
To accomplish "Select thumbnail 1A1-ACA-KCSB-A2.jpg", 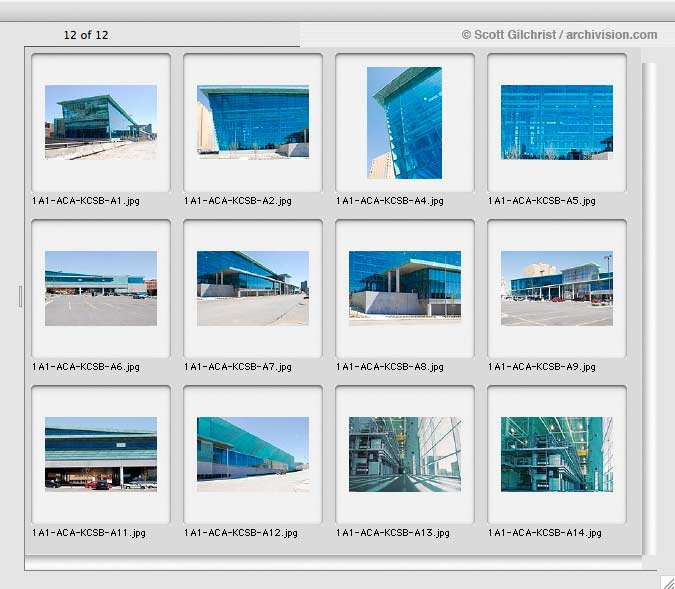I will [x=253, y=122].
